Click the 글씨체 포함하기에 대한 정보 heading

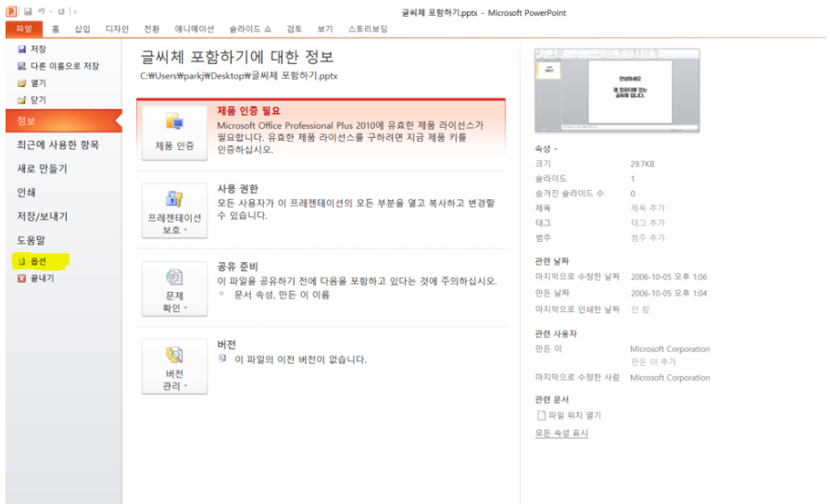(x=236, y=57)
